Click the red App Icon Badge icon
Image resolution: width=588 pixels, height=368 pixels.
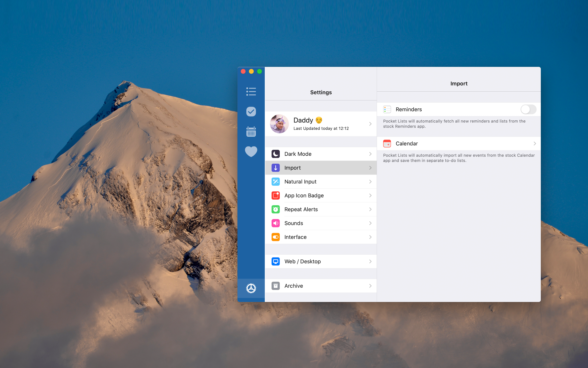click(x=276, y=195)
